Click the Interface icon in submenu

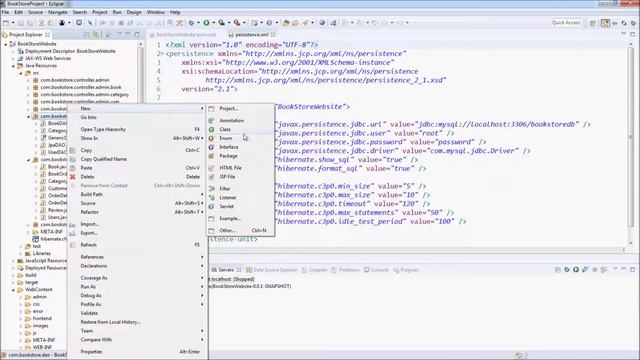(211, 147)
